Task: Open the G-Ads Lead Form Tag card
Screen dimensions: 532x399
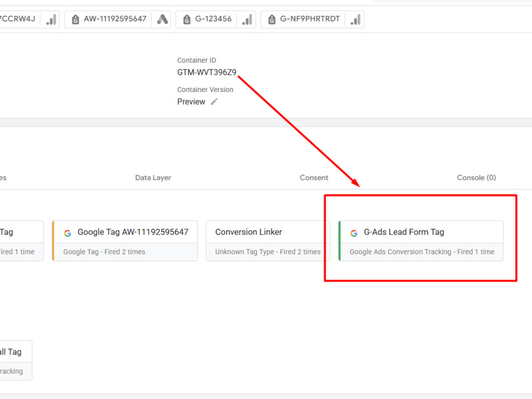Action: pos(421,241)
